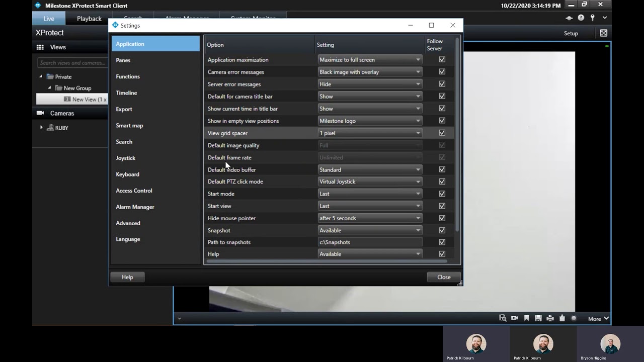The image size is (644, 362).
Task: Toggle Follow Server for Server error messages
Action: click(x=442, y=84)
